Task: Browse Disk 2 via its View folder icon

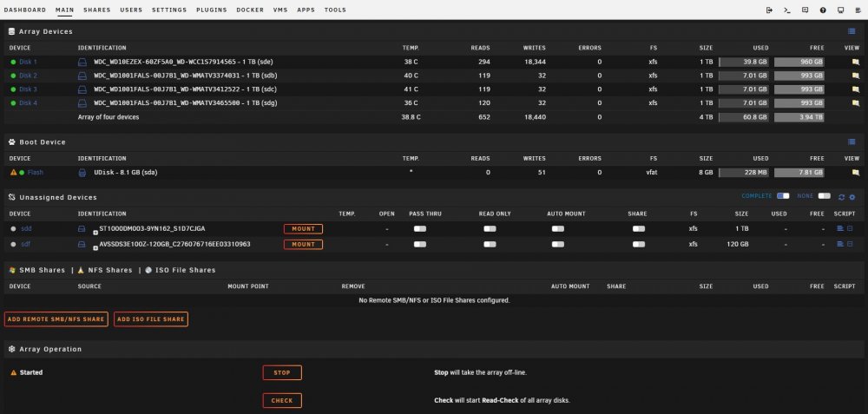Action: [x=855, y=76]
